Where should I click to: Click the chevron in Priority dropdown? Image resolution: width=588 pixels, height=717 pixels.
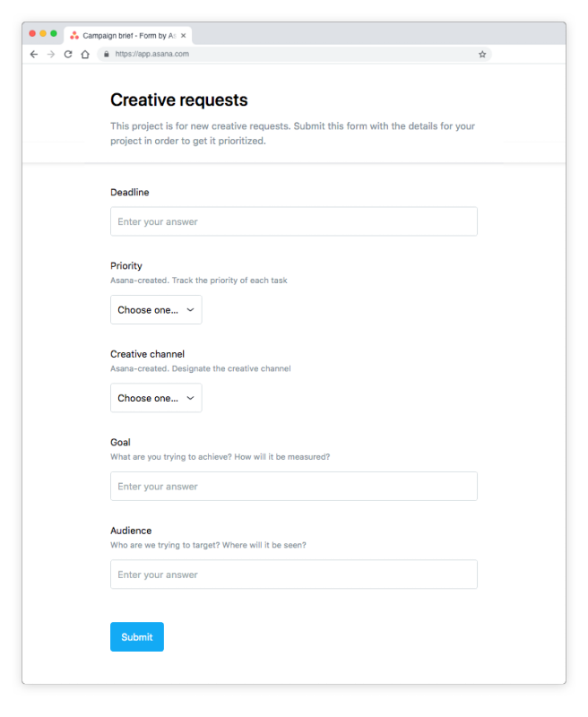click(190, 309)
